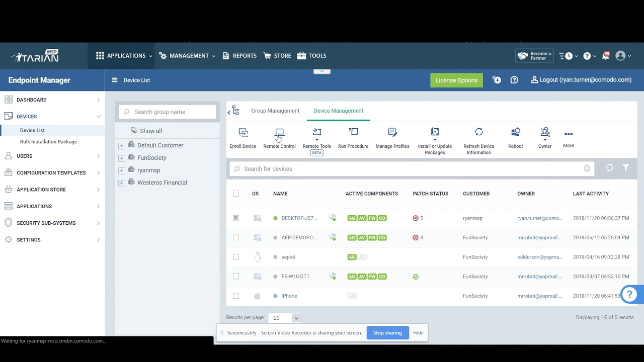Screen dimensions: 644x362
Task: Open the iPhone device link
Action: pos(289,296)
